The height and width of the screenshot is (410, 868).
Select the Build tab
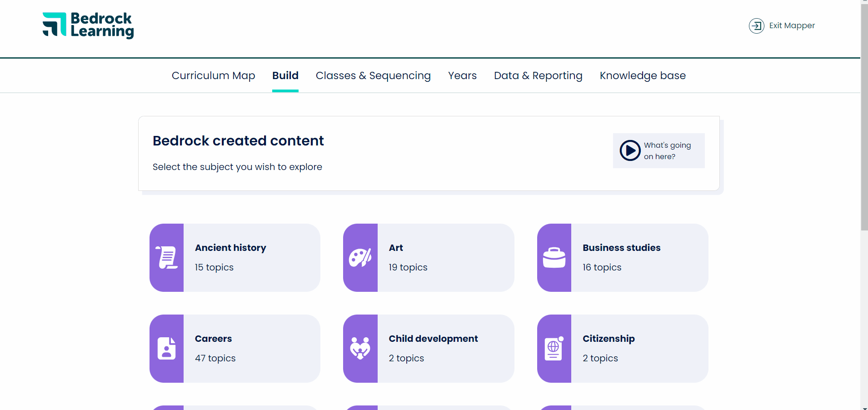(285, 75)
